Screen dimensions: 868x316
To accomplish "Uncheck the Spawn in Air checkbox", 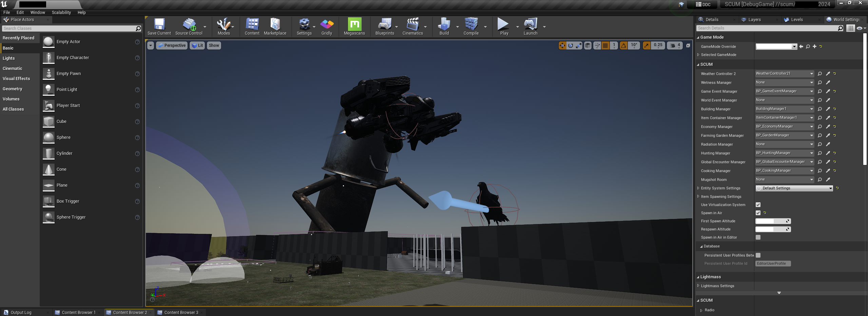I will [758, 213].
